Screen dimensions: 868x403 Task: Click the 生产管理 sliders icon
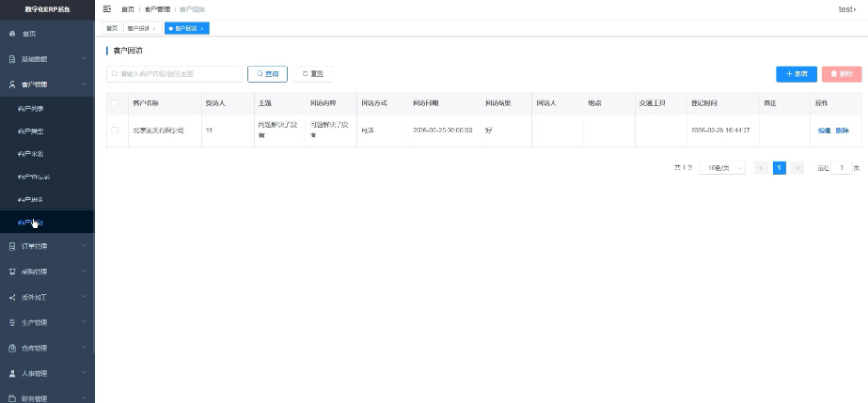(x=13, y=323)
